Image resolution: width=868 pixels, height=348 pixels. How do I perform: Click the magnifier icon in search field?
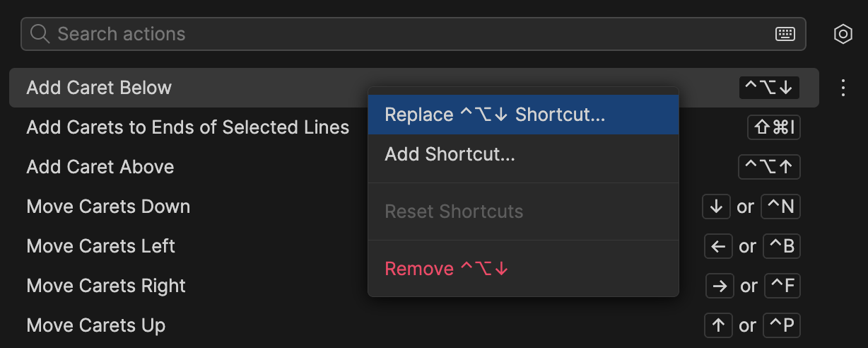coord(40,34)
